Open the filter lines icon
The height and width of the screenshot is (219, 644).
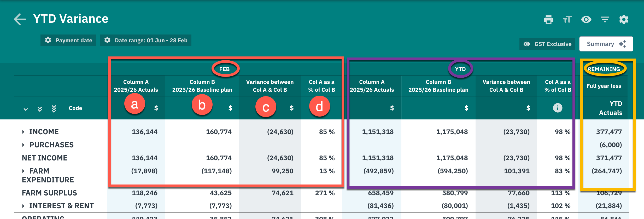point(605,20)
